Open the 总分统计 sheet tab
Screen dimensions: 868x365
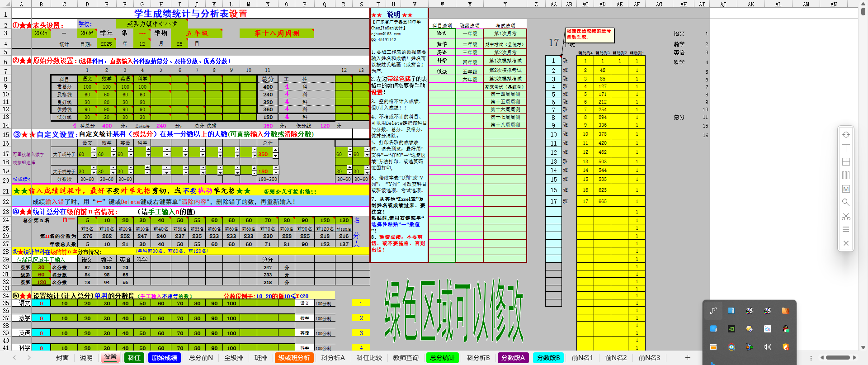442,358
